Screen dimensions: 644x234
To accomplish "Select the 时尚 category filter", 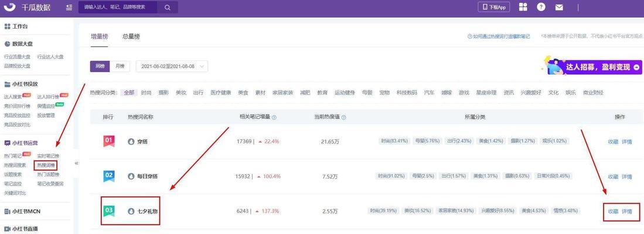I will pyautogui.click(x=146, y=92).
